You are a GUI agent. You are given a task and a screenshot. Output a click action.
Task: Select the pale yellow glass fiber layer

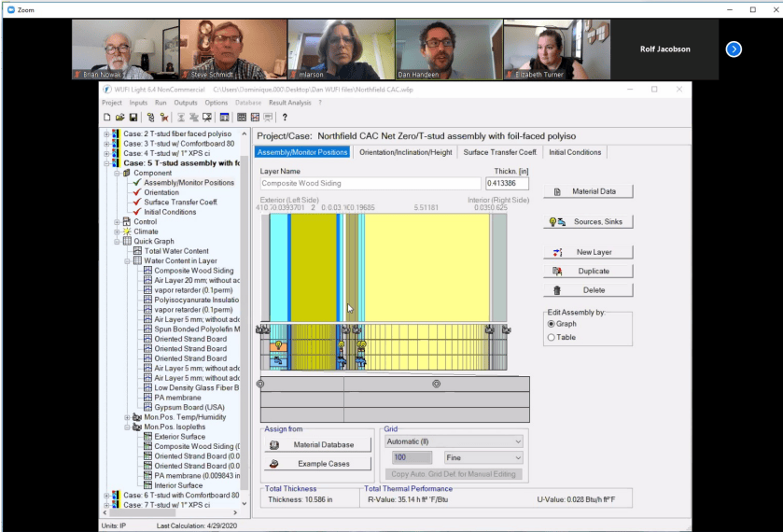click(x=426, y=267)
